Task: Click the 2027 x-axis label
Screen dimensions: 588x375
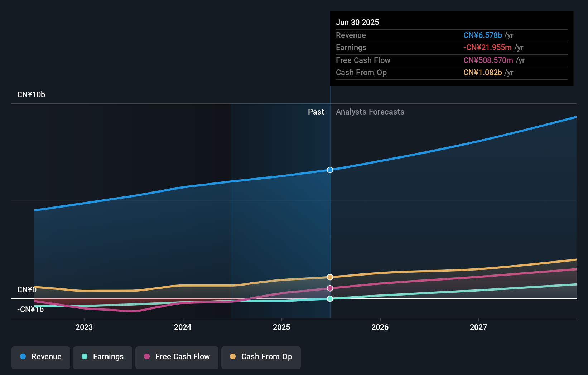Action: pos(478,327)
